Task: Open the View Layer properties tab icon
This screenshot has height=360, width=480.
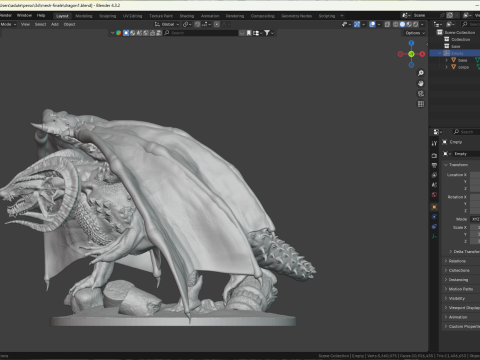Action: pos(434,175)
